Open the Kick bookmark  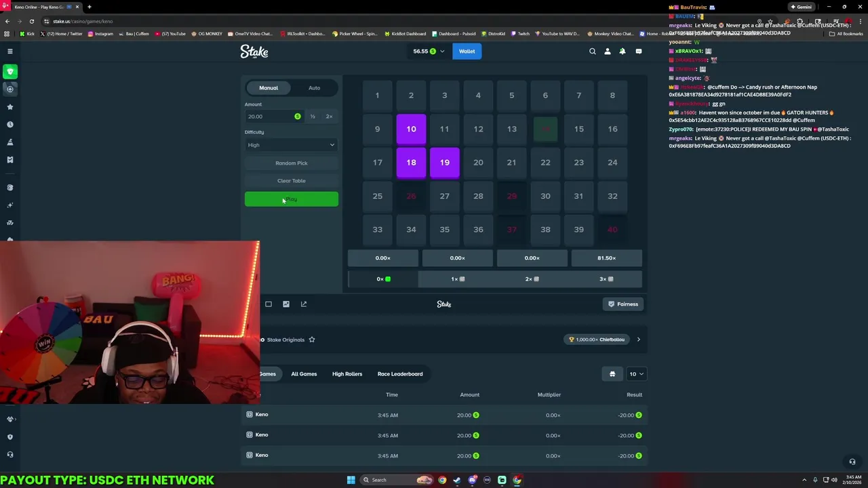coord(27,33)
